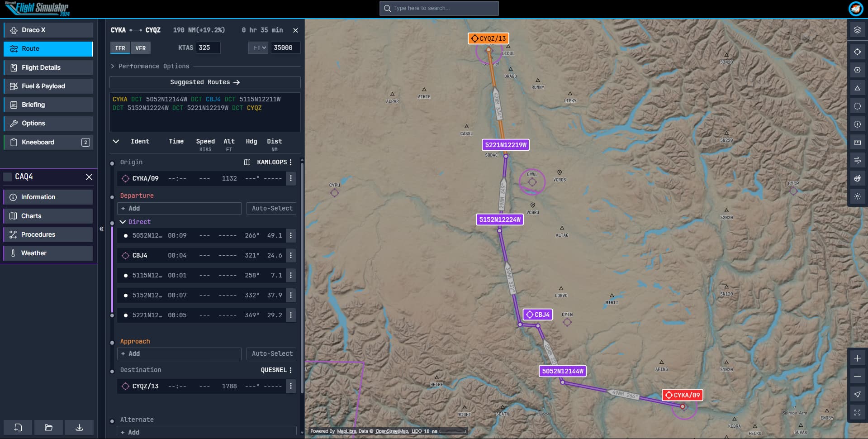Open the NOTAM warning overlay icon

coord(857,124)
